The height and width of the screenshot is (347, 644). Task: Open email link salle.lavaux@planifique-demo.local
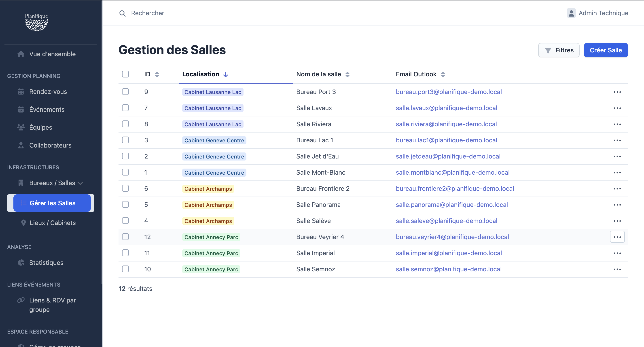(446, 108)
